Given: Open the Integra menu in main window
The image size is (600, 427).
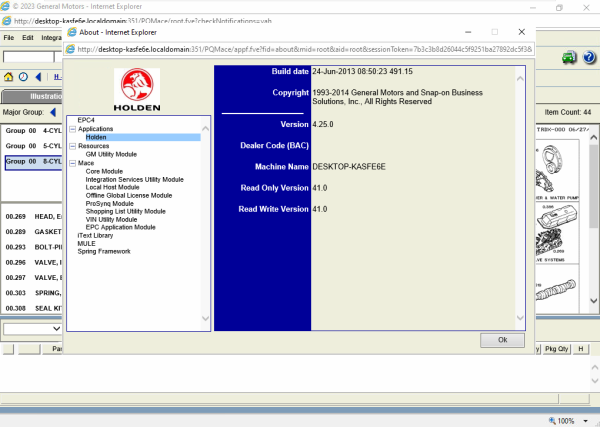Looking at the screenshot, I should tap(51, 37).
